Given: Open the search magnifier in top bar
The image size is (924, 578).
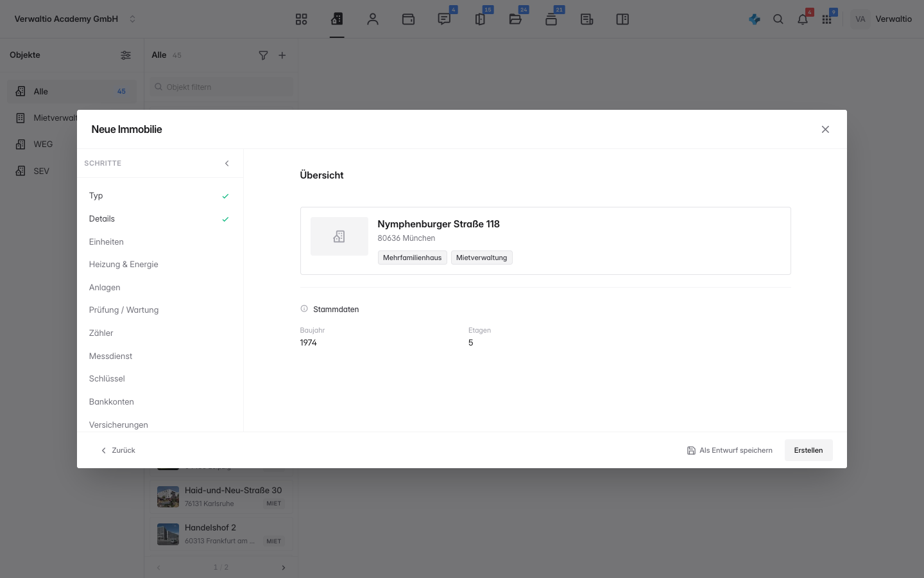Looking at the screenshot, I should point(778,19).
